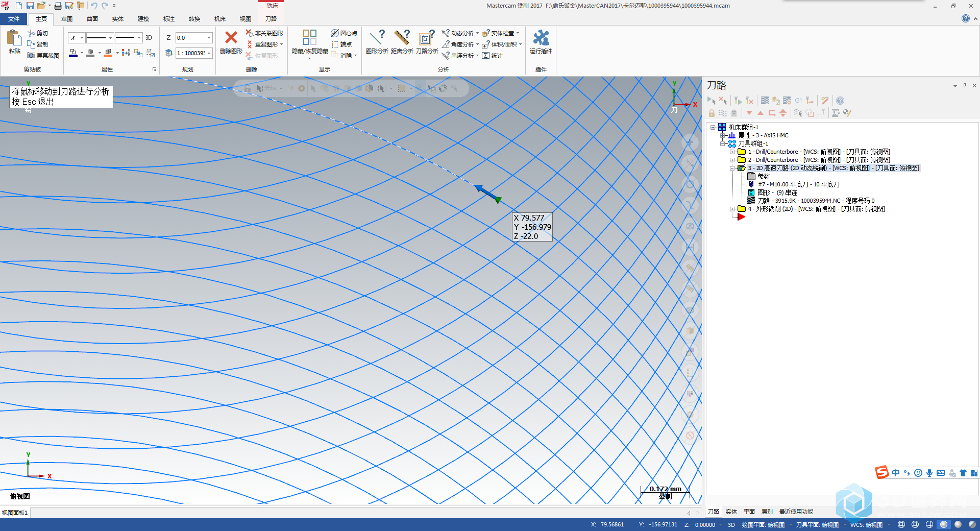Click the Run Add-In (运行插件) icon
Viewport: 980px width, 531px height.
click(x=541, y=37)
